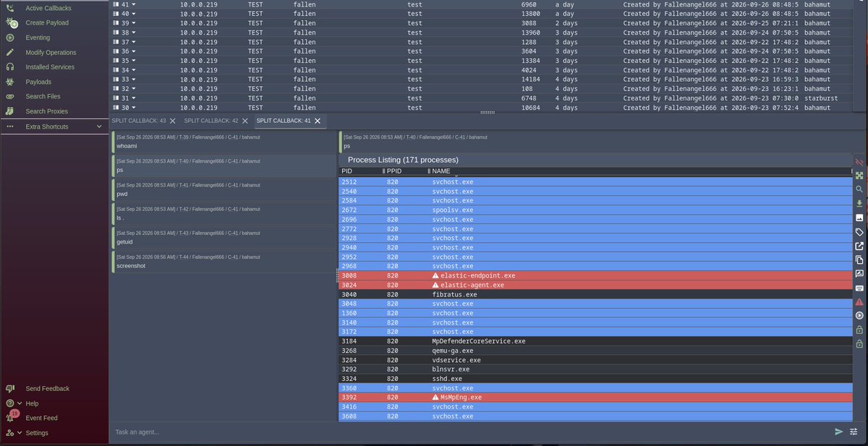Screen dimensions: 868x446
Task: Select the Split Callback: 41 tab
Action: click(284, 121)
